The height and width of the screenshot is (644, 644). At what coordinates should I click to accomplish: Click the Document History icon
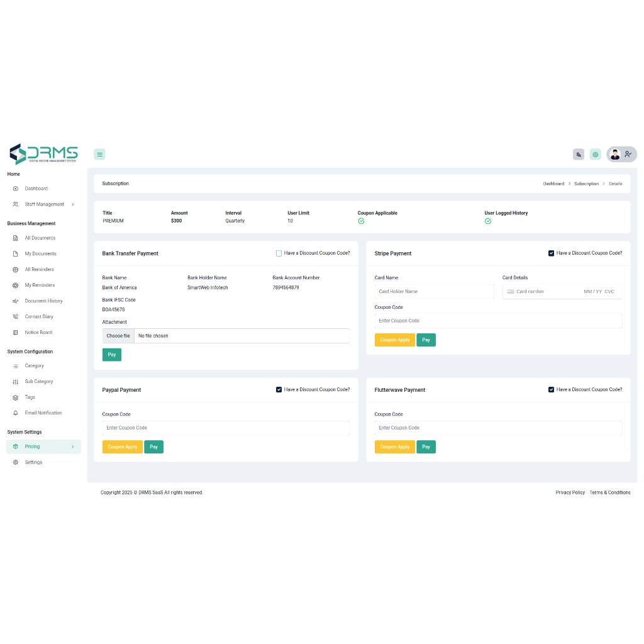pyautogui.click(x=16, y=301)
